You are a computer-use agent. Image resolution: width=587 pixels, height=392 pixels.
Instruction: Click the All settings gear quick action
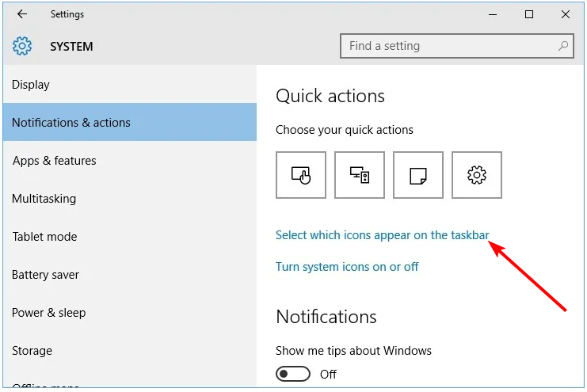point(476,175)
